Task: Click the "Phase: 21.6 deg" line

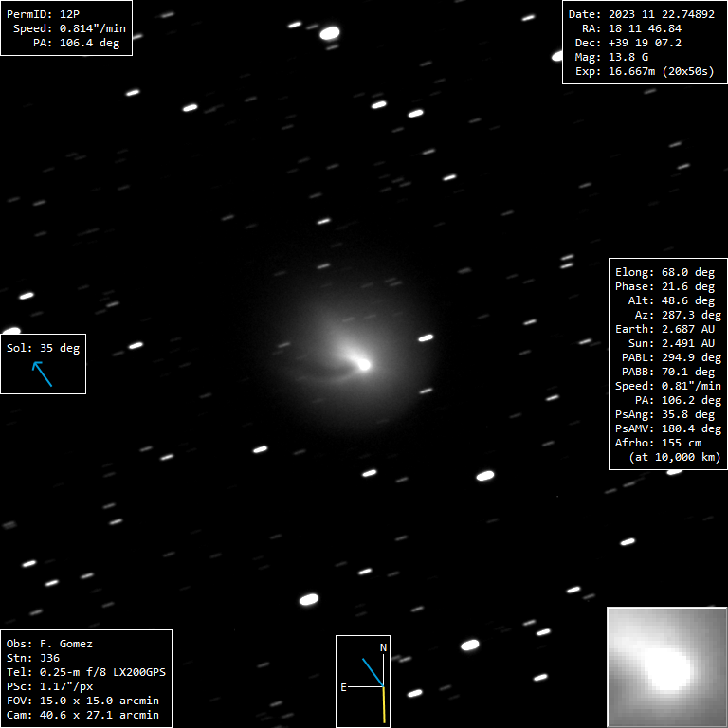Action: [664, 286]
